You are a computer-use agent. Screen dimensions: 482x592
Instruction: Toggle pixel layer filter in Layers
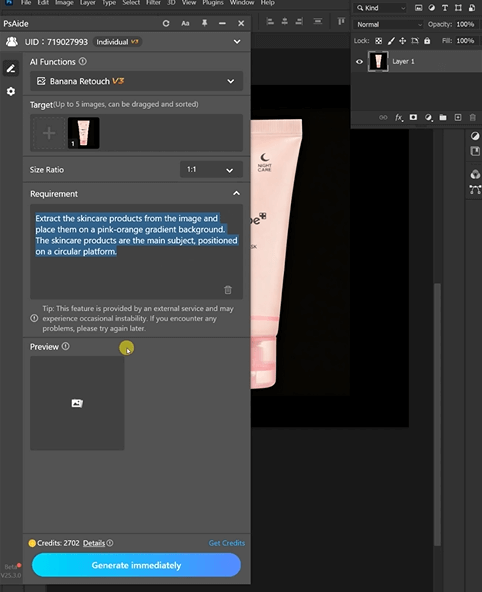[x=418, y=8]
